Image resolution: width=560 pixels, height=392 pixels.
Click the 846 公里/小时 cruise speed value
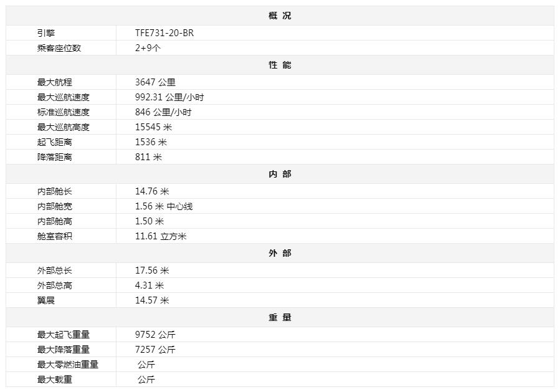163,112
